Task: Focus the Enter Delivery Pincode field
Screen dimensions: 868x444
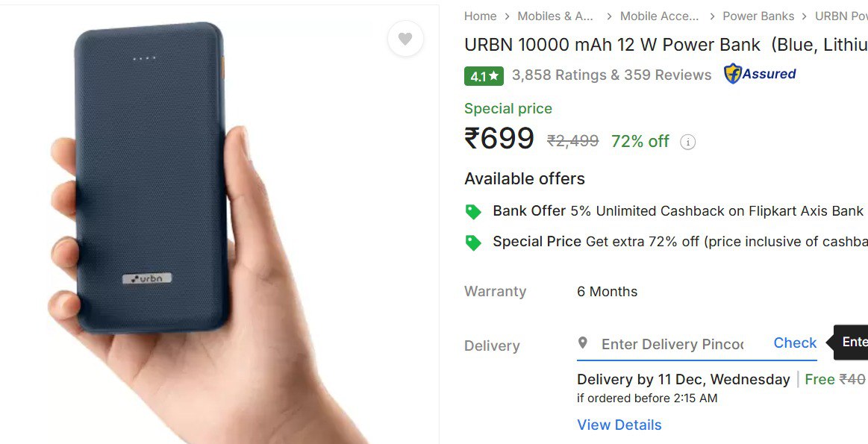Action: (672, 344)
